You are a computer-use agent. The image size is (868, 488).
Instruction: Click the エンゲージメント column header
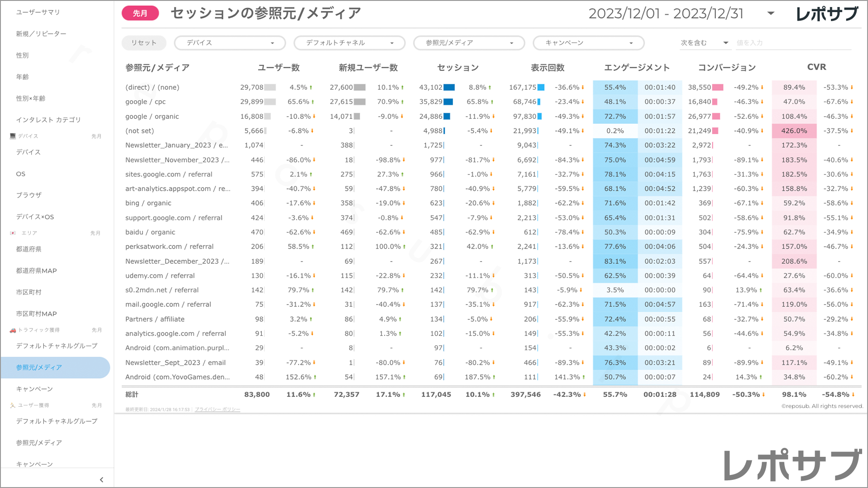tap(637, 68)
